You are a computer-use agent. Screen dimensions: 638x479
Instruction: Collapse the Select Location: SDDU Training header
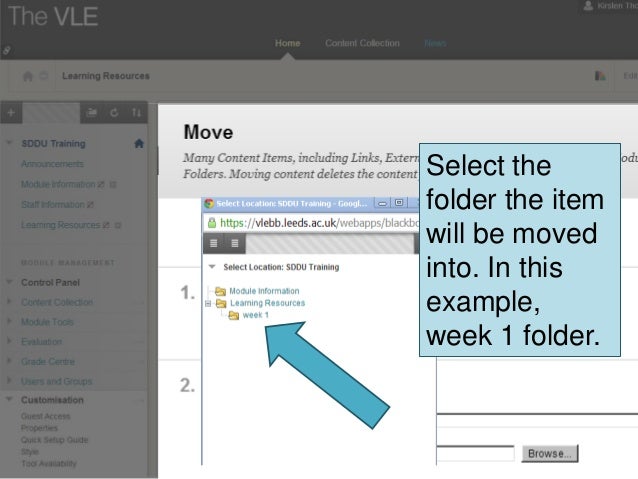(x=212, y=267)
